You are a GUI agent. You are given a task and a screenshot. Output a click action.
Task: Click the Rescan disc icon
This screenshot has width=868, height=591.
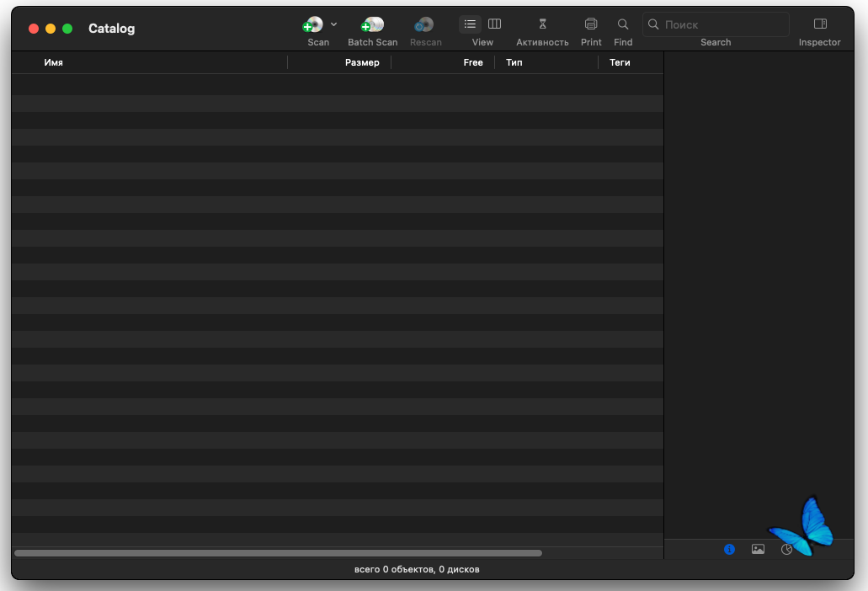(x=424, y=25)
